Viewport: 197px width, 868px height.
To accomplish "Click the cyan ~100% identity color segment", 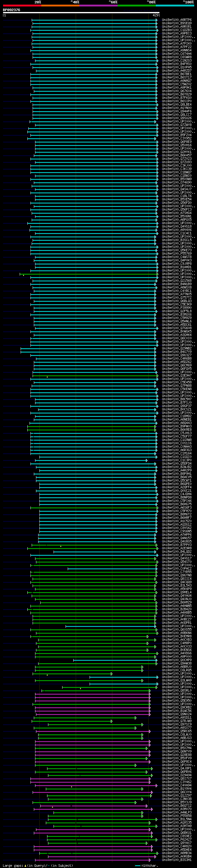I will pyautogui.click(x=175, y=6).
